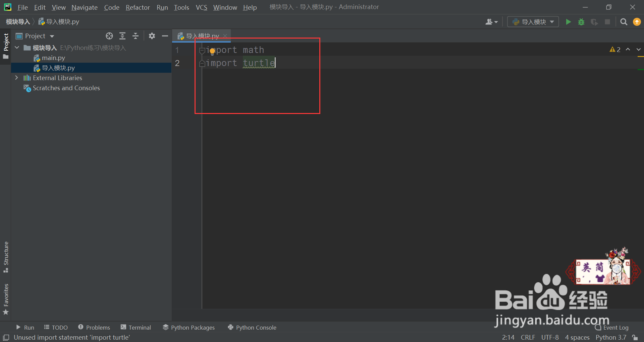
Task: Open Python Packages tool window
Action: [189, 328]
